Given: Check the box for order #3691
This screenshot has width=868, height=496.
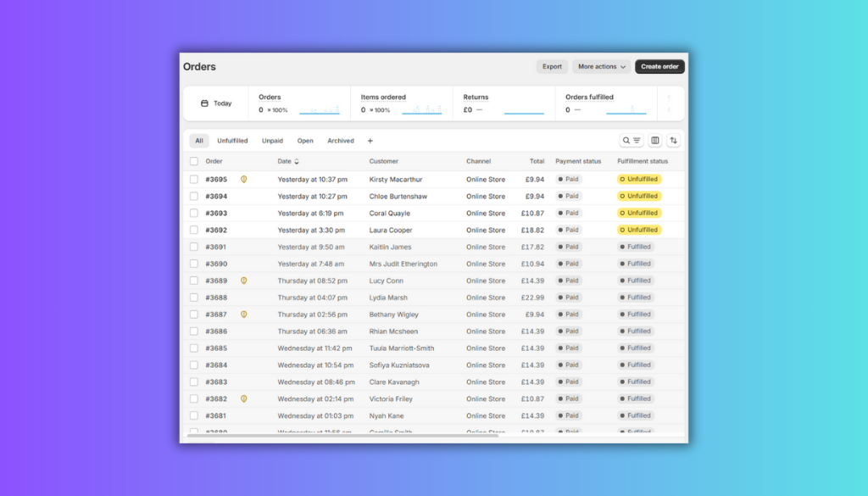Looking at the screenshot, I should pos(194,247).
